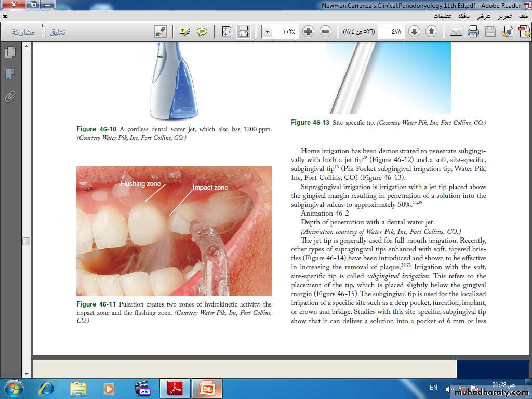532x399 pixels.
Task: Open the bookmarks panel in sidebar
Action: pos(9,75)
